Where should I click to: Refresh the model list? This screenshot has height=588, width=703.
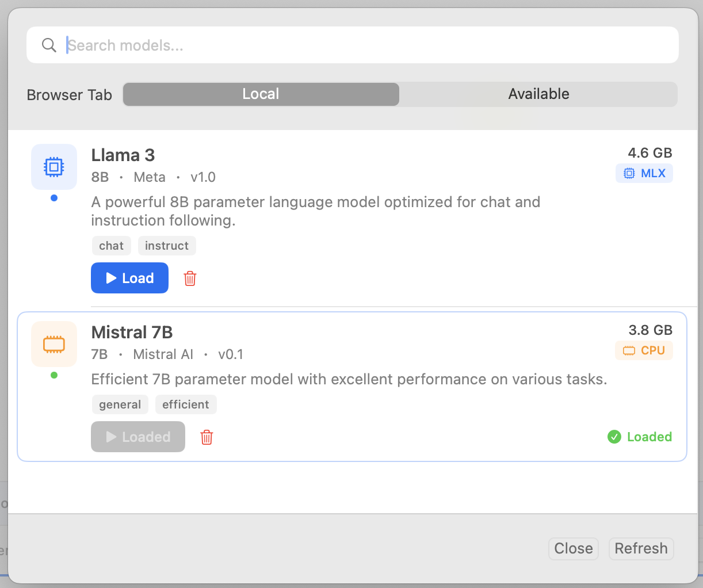(641, 548)
